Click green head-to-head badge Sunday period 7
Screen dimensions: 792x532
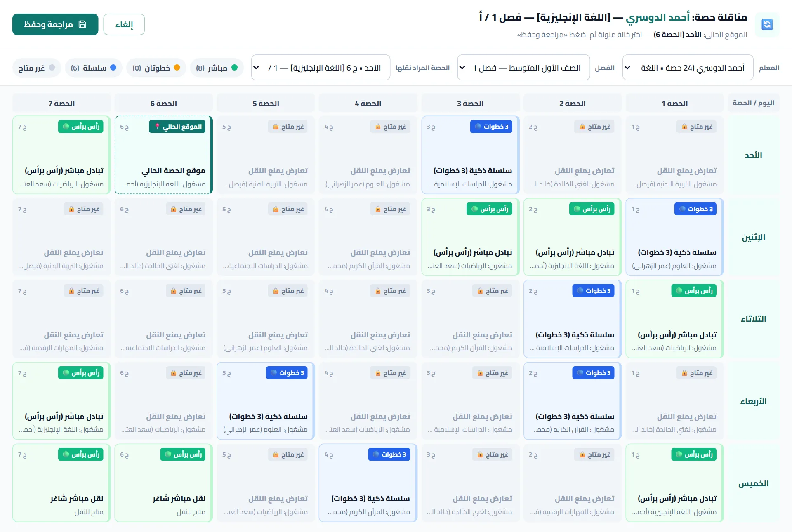[x=81, y=127]
